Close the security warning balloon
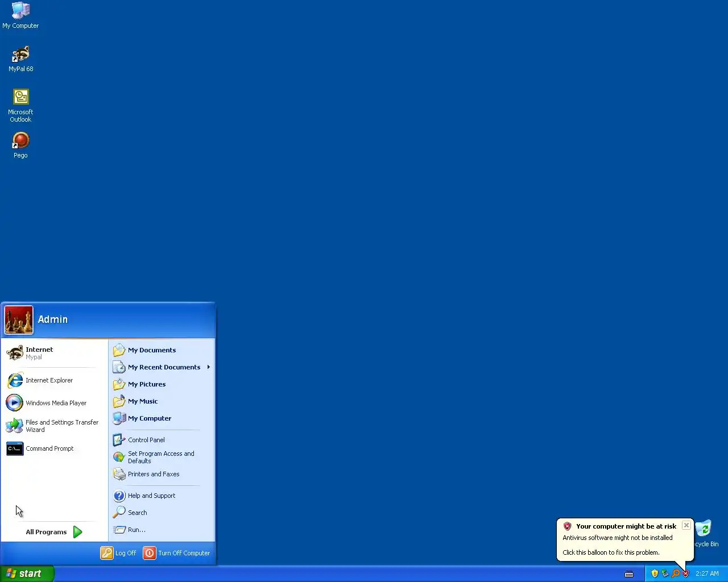 coord(686,526)
